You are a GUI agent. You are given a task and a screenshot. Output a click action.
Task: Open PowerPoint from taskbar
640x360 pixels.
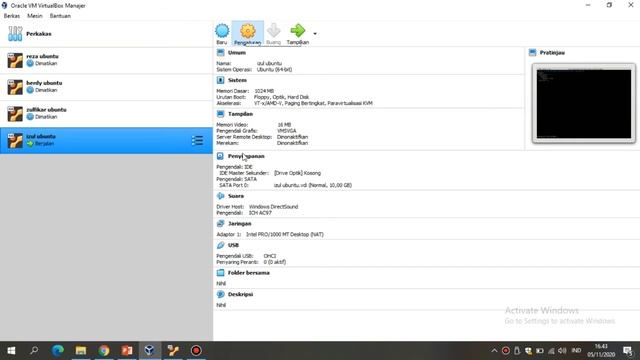[127, 351]
